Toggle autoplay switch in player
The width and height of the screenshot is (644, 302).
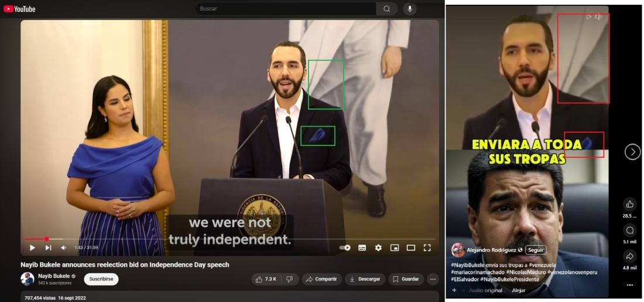345,248
